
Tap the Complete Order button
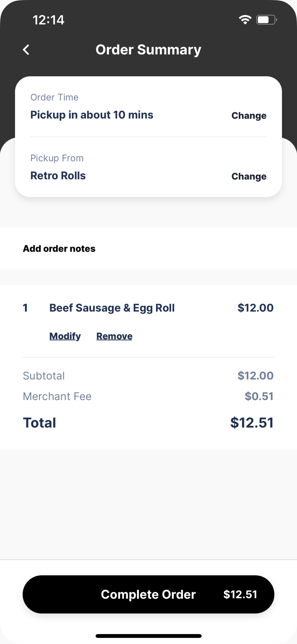(x=148, y=594)
